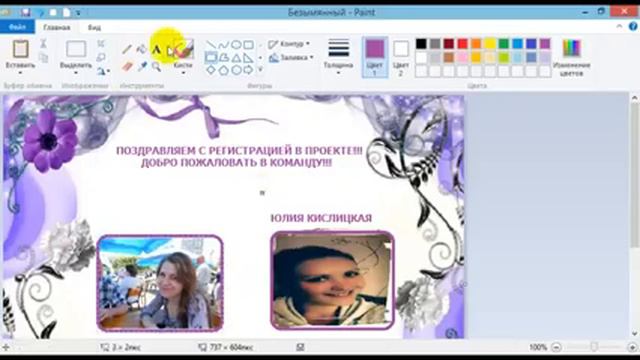640x360 pixels.
Task: Open the Файл menu tab
Action: click(17, 27)
